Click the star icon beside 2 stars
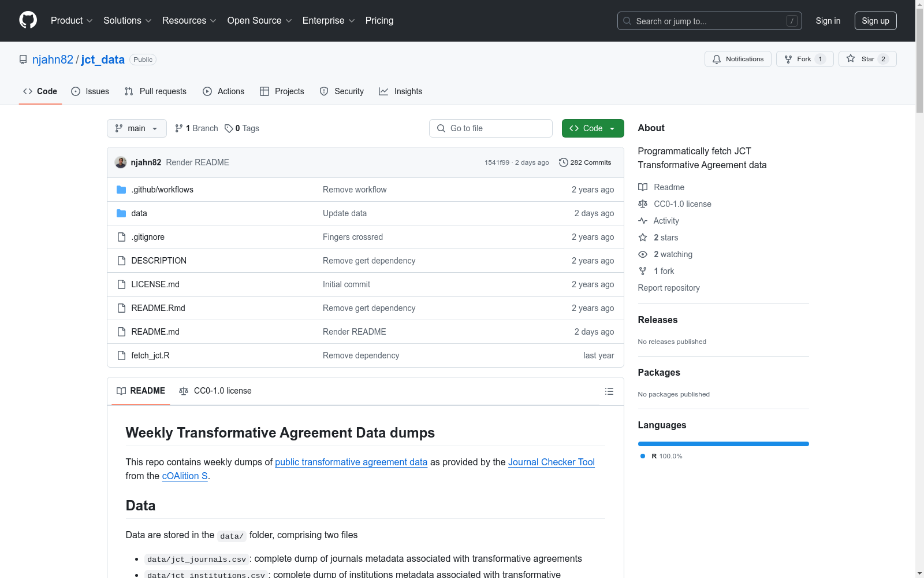The height and width of the screenshot is (578, 924). click(643, 238)
